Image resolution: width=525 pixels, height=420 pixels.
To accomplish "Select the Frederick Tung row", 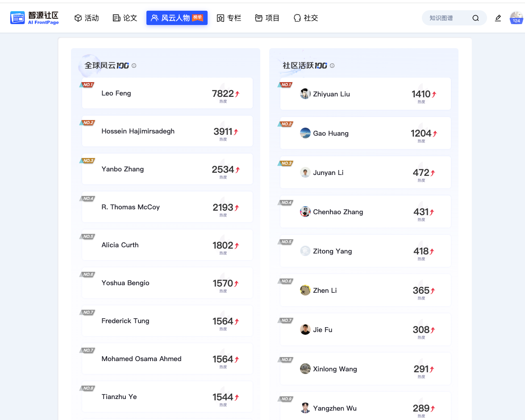I will click(x=167, y=320).
